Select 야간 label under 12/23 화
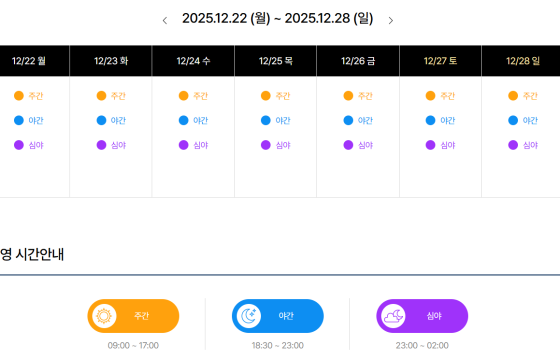This screenshot has height=360, width=560. click(118, 120)
